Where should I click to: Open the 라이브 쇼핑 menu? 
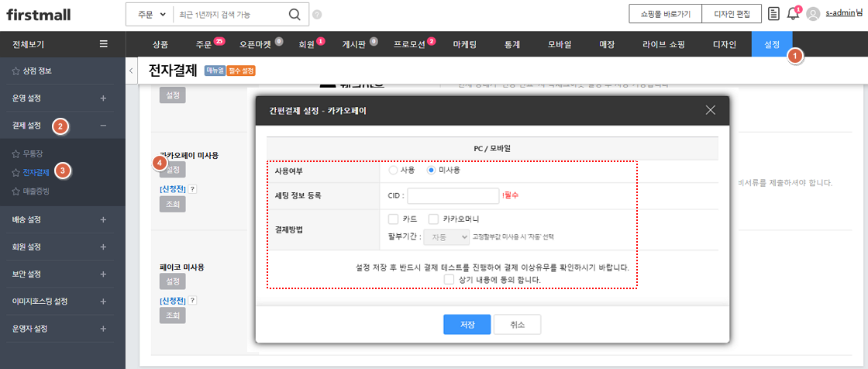click(x=663, y=44)
